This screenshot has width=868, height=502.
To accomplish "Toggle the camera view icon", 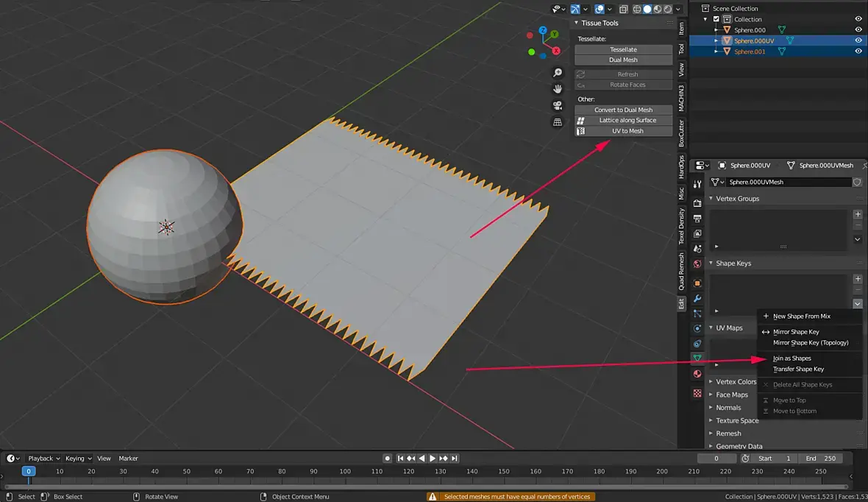I will coord(558,105).
